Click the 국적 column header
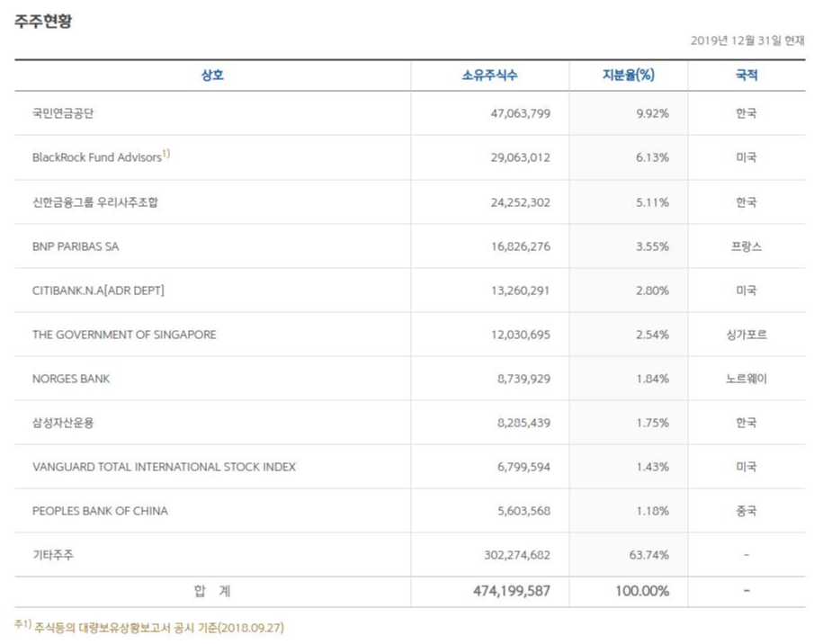This screenshot has width=823, height=644. [747, 75]
